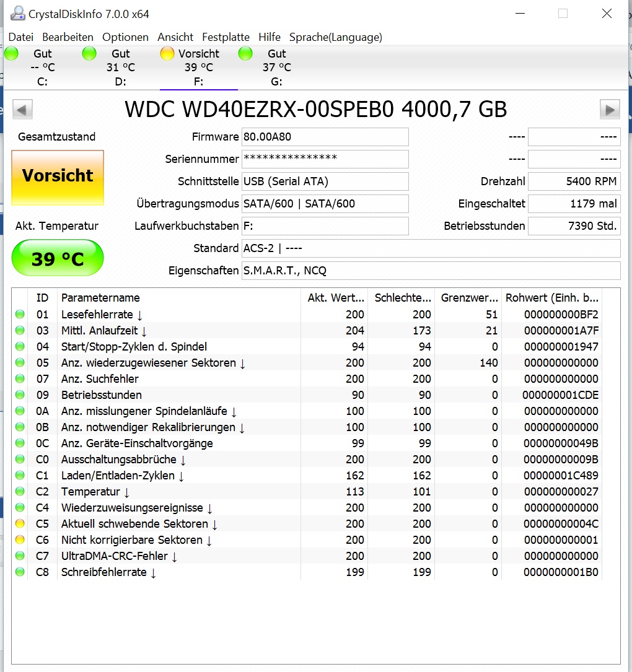
Task: Click green status dot of Mittl. Anlaufzeit row
Action: (x=20, y=331)
